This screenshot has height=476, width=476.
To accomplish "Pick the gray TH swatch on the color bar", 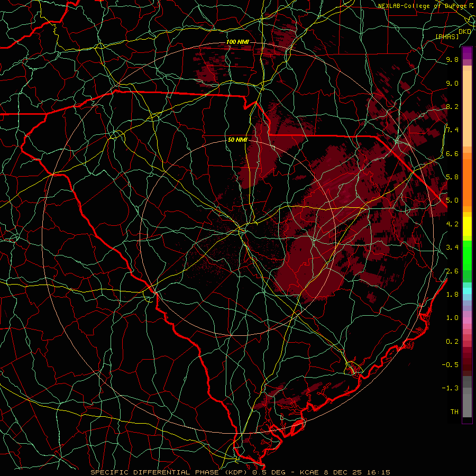I will tap(467, 407).
